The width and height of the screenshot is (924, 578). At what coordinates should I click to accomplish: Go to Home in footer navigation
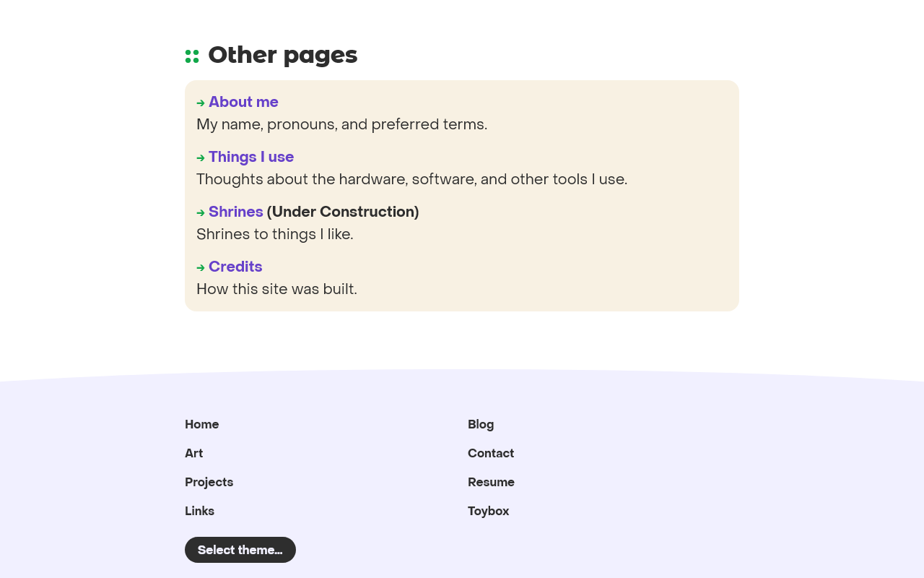[x=202, y=424]
